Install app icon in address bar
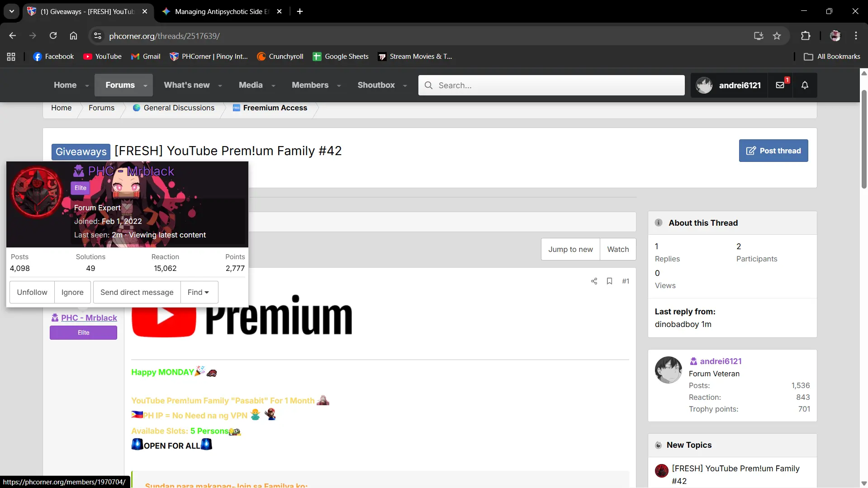The height and width of the screenshot is (488, 868). [x=759, y=36]
